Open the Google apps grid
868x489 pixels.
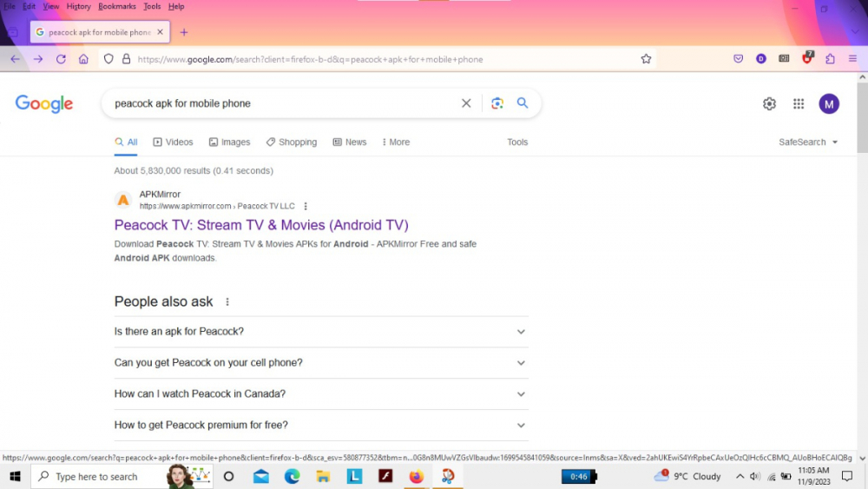coord(799,103)
